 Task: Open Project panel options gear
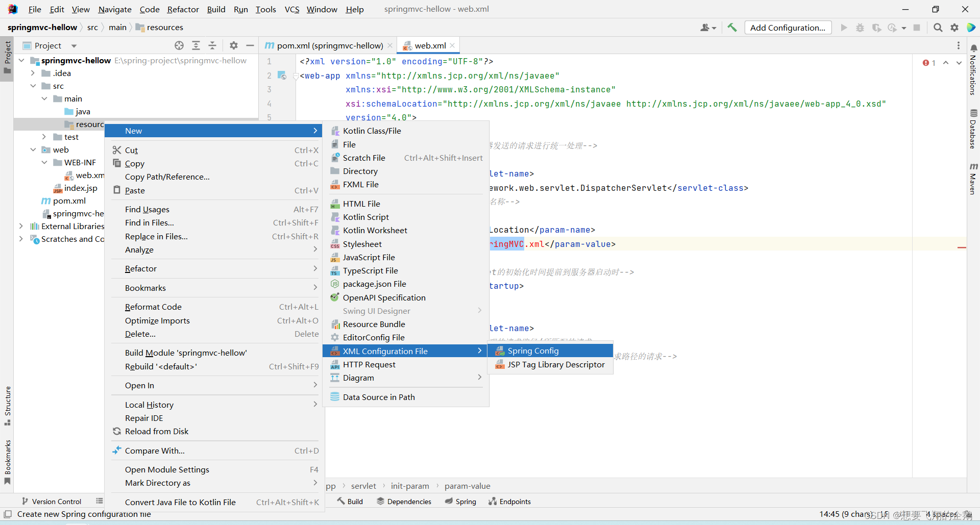click(x=234, y=45)
